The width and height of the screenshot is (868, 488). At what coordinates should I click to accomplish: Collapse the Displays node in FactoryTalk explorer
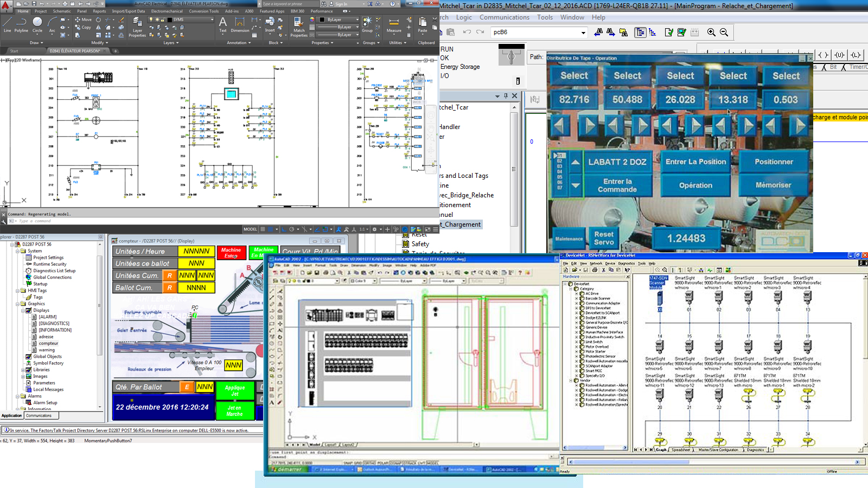[23, 310]
